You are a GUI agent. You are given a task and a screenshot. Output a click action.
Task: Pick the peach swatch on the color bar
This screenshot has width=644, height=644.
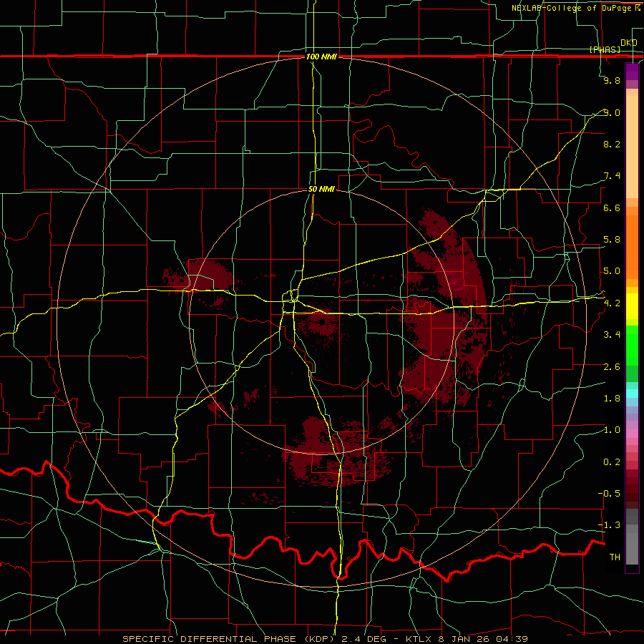click(x=632, y=148)
